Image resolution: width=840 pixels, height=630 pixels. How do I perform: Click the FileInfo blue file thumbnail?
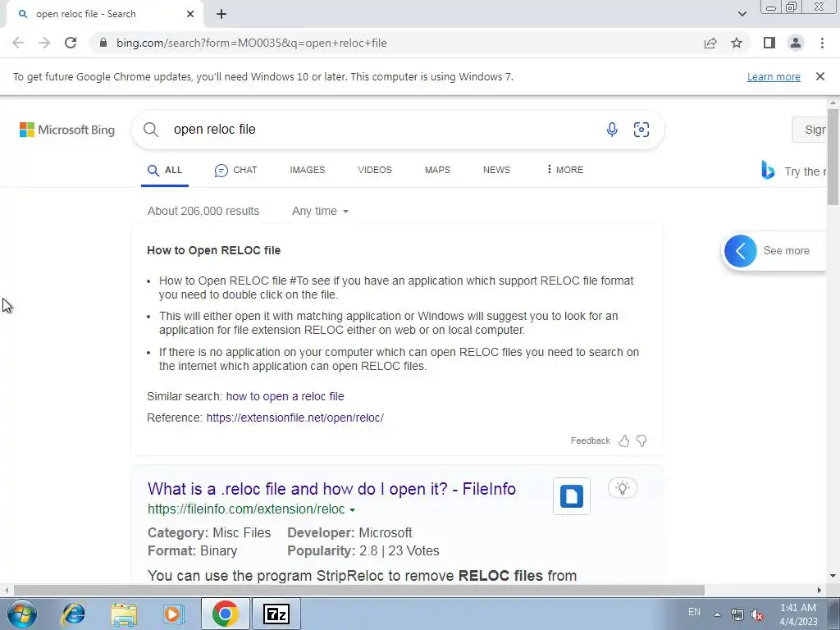click(x=572, y=496)
